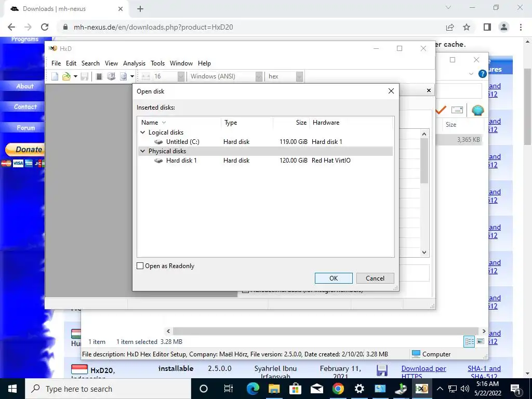Open the Tools menu in HxD
Viewport: 532px width, 399px height.
[x=157, y=63]
